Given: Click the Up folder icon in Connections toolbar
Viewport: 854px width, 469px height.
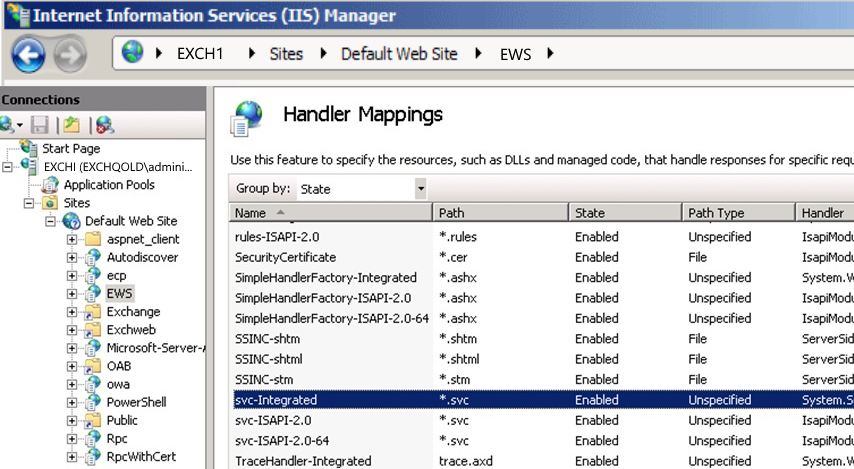Looking at the screenshot, I should tap(71, 125).
